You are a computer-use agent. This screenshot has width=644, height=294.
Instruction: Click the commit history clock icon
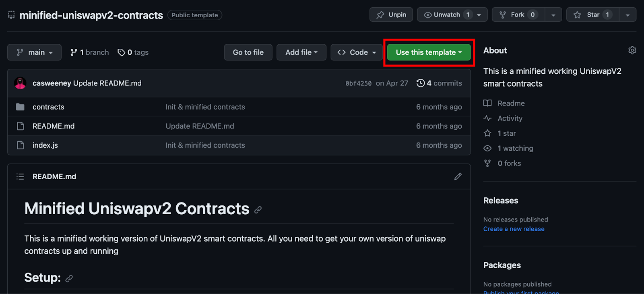[421, 83]
